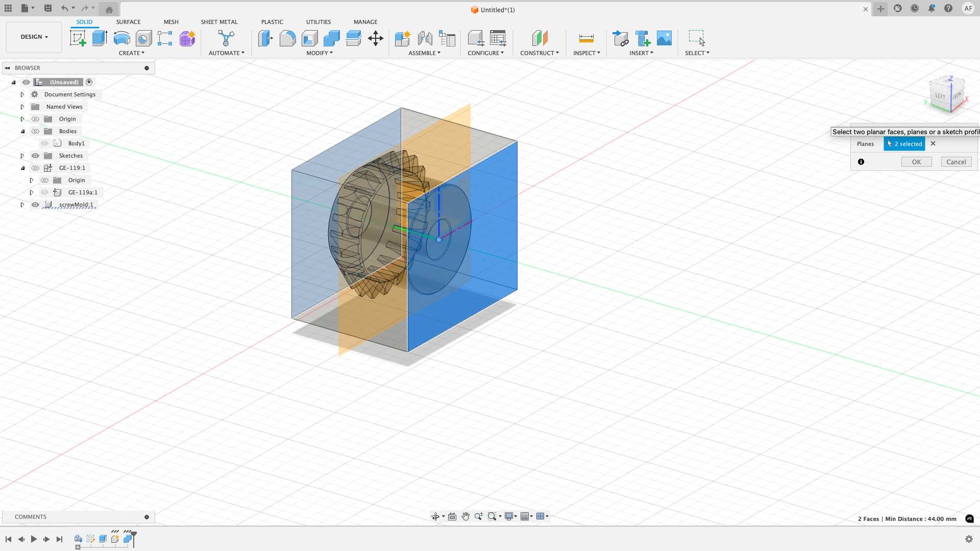Open the data panel grid icon
This screenshot has width=980, height=551.
click(x=8, y=8)
